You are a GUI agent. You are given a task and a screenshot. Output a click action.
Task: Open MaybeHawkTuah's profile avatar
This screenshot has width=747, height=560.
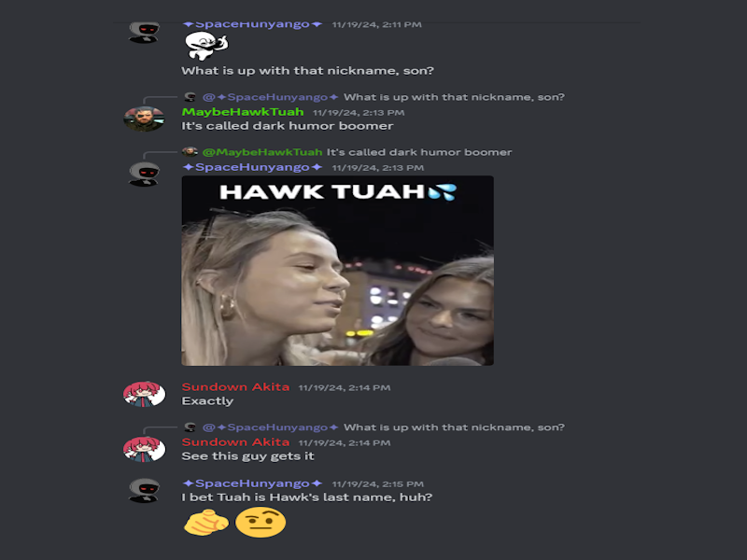[144, 119]
